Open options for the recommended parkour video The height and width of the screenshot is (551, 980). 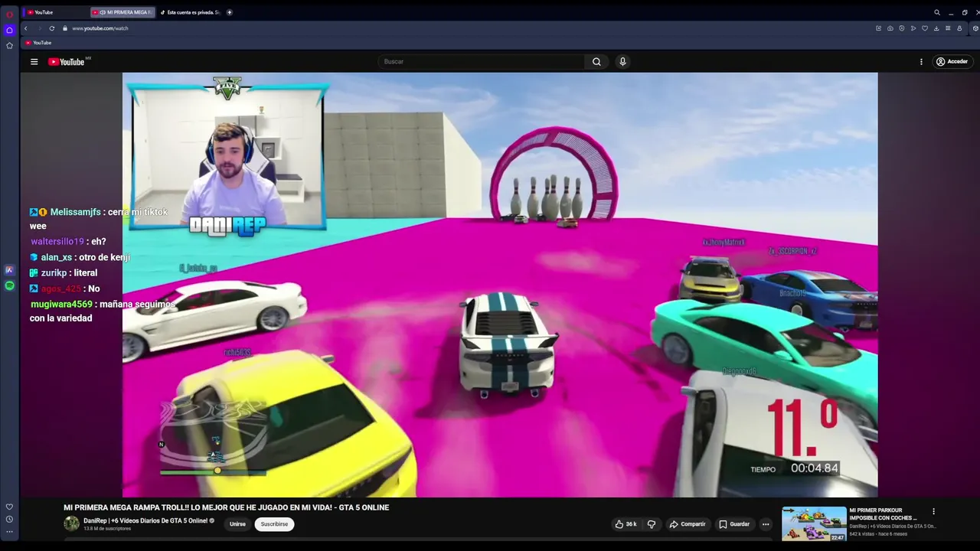pos(933,511)
